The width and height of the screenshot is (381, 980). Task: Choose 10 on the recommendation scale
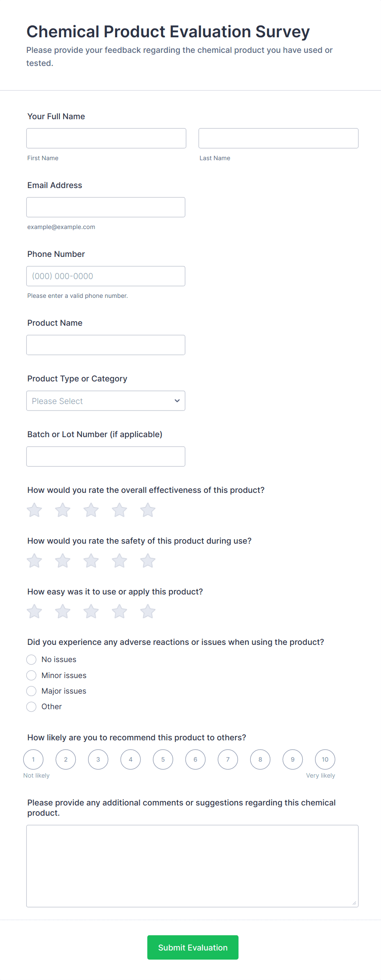pos(325,760)
